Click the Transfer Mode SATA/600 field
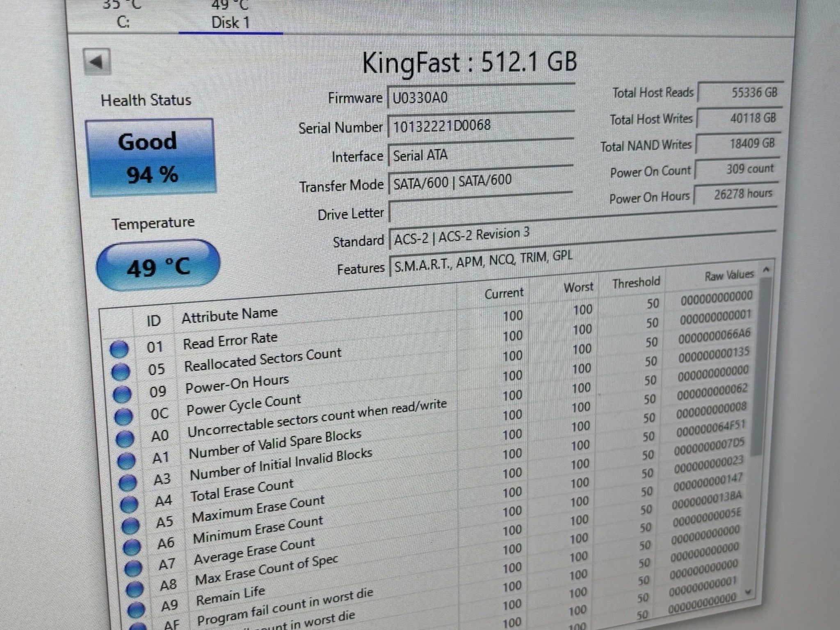This screenshot has width=840, height=630. (x=480, y=180)
